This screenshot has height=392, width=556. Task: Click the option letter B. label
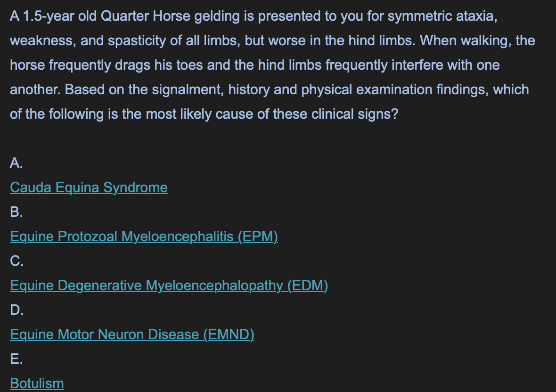coord(16,212)
